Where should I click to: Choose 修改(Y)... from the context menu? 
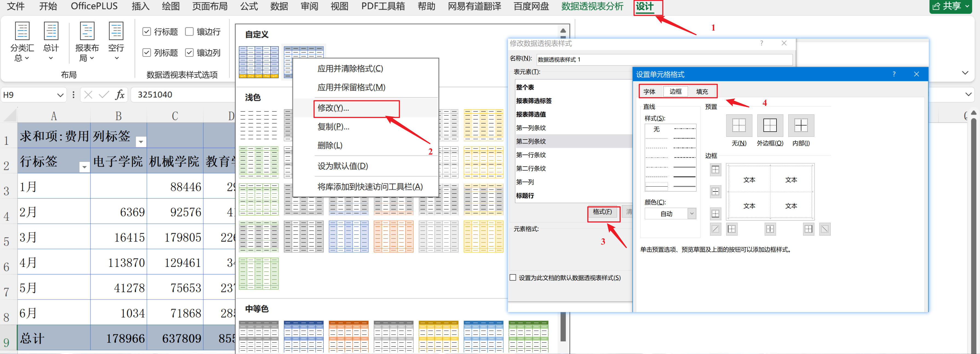pyautogui.click(x=333, y=108)
